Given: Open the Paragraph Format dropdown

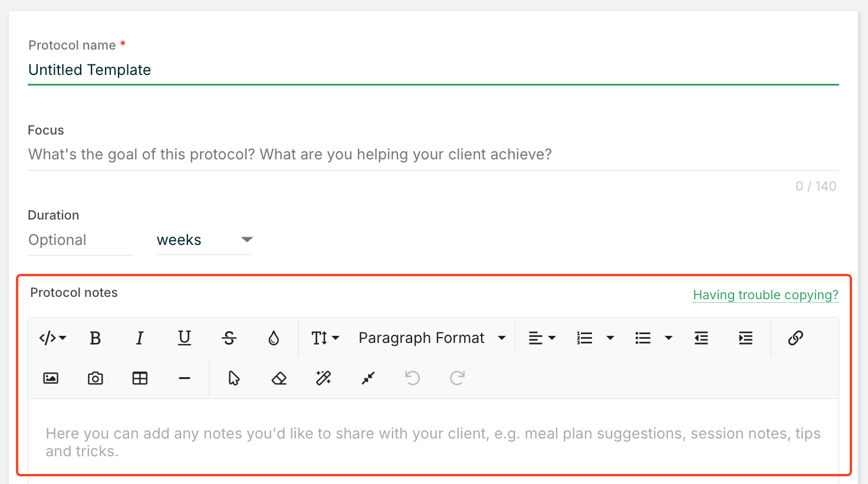Looking at the screenshot, I should (x=432, y=338).
